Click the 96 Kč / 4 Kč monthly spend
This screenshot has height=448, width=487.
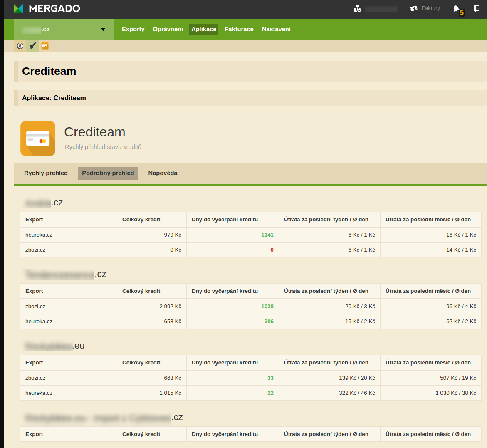pos(461,306)
